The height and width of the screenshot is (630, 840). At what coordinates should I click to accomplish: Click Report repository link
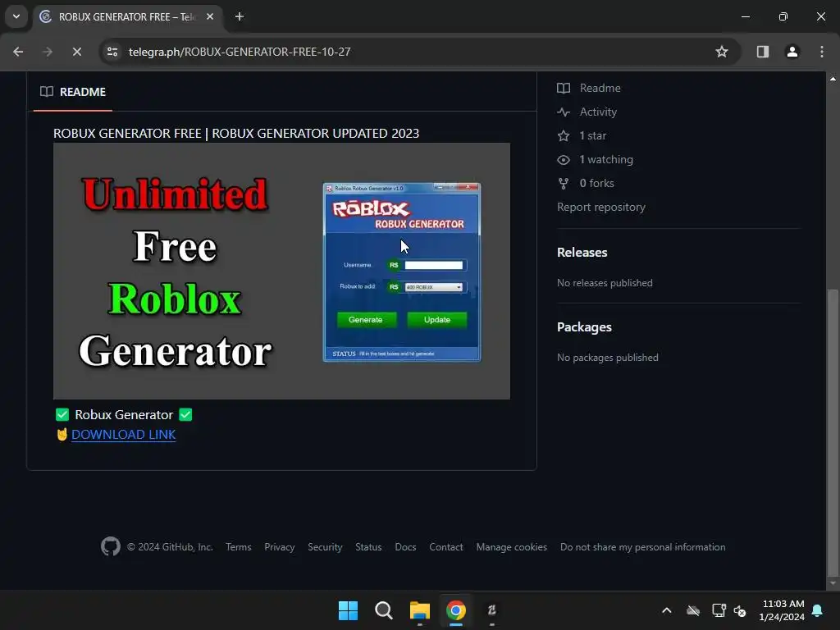[x=601, y=208]
